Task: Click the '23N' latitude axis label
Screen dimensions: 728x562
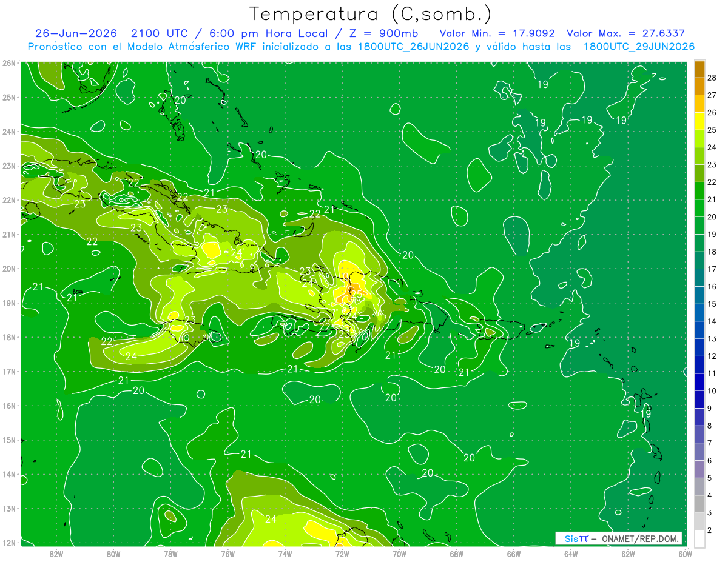Action: tap(9, 166)
